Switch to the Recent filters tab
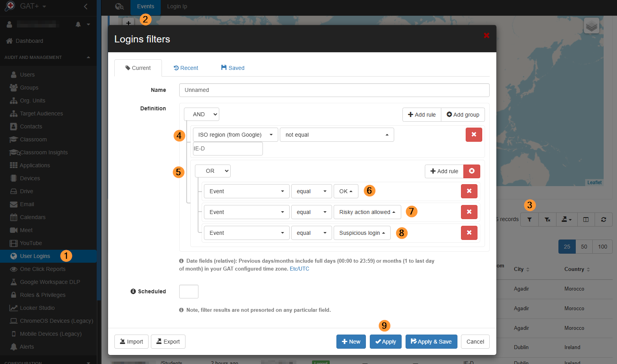 coord(186,68)
